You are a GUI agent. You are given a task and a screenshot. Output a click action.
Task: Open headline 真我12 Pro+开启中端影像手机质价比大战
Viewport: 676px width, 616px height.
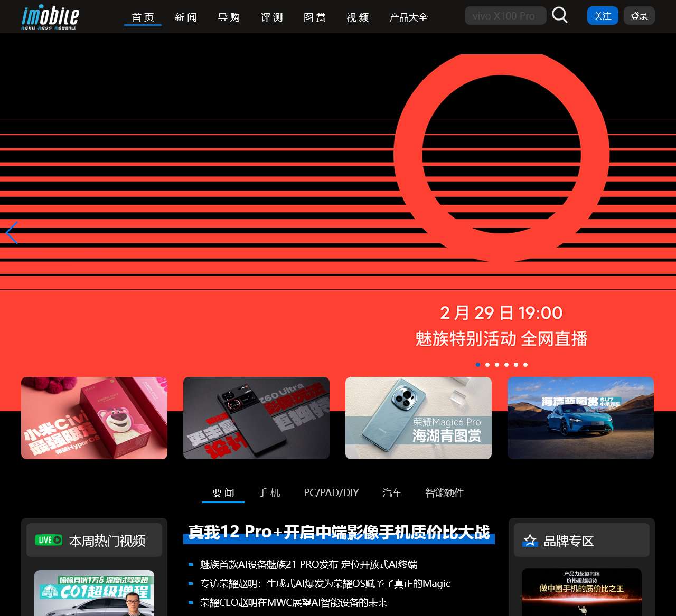[339, 532]
